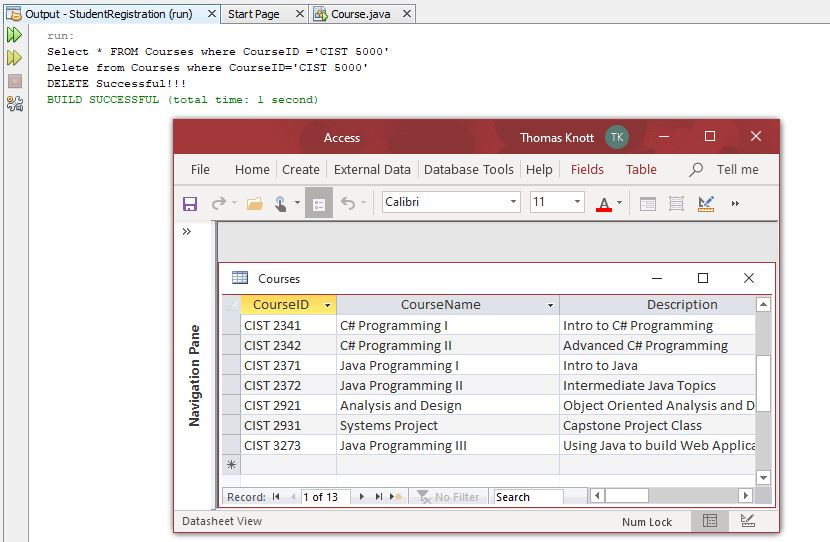Image resolution: width=830 pixels, height=542 pixels.
Task: Click the Save icon in Access toolbar
Action: click(x=190, y=203)
